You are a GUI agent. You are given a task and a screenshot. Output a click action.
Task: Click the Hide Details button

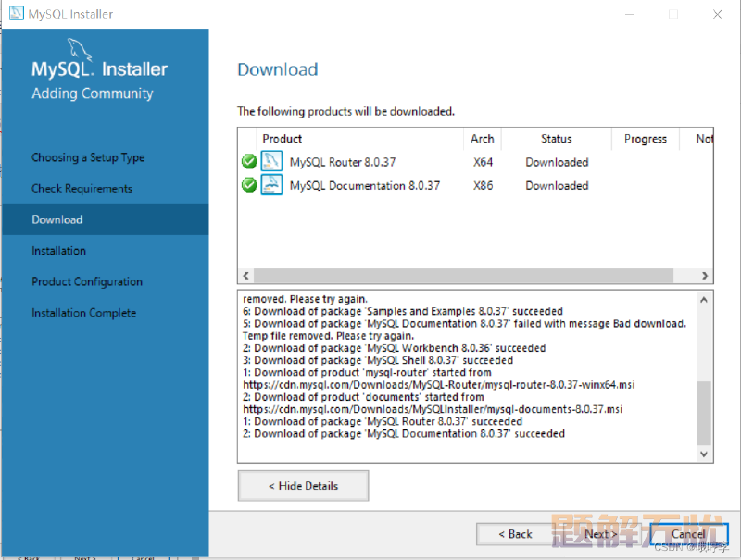coord(304,485)
